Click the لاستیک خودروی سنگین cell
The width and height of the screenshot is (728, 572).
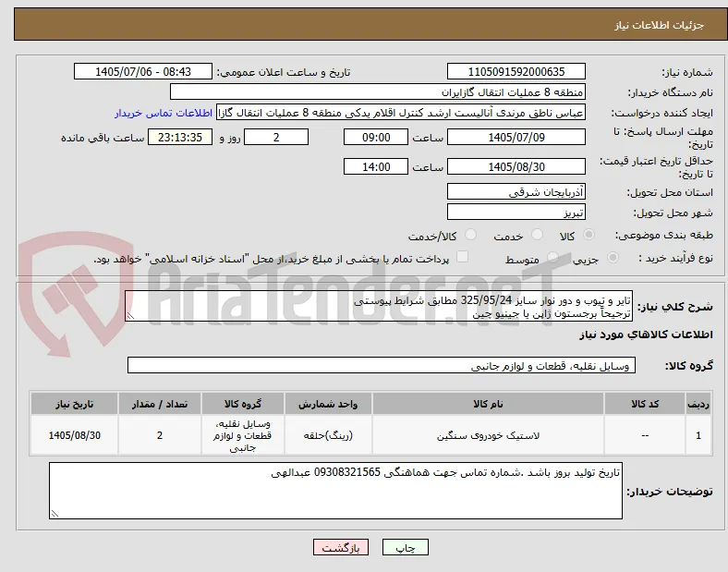click(488, 435)
